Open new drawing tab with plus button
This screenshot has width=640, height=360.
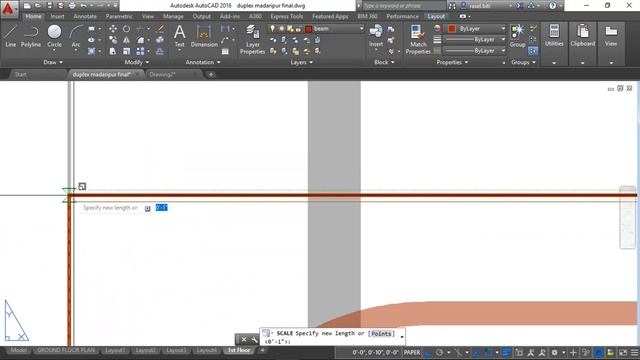point(211,74)
